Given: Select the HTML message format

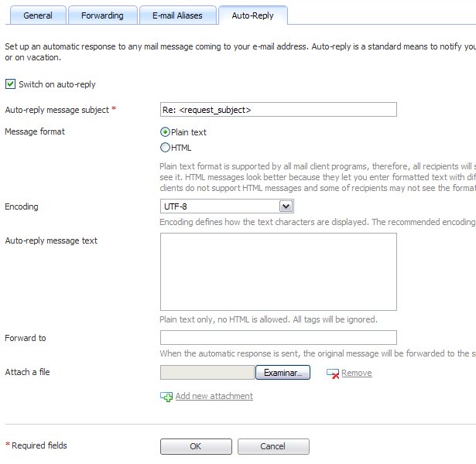Looking at the screenshot, I should coord(165,148).
